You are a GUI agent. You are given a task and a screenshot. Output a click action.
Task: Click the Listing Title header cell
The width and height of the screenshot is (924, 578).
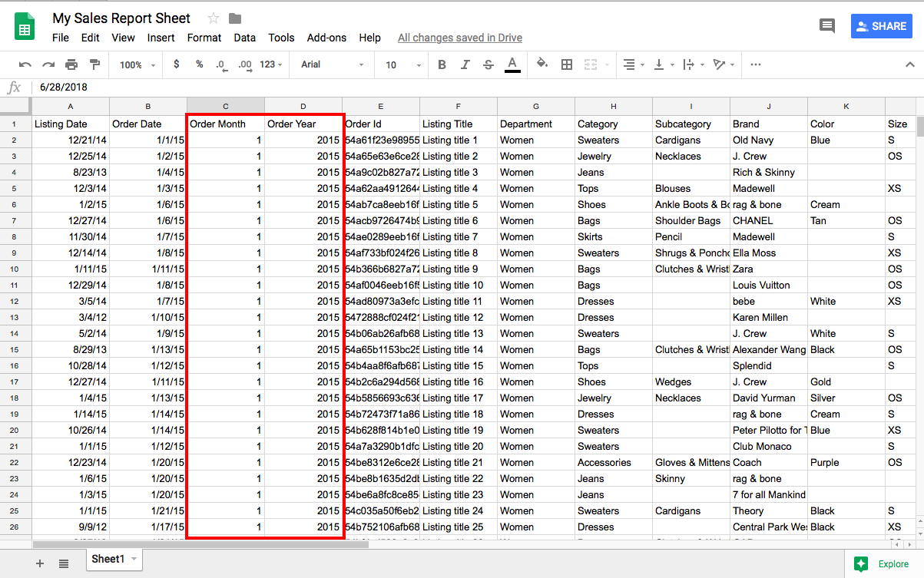[459, 124]
